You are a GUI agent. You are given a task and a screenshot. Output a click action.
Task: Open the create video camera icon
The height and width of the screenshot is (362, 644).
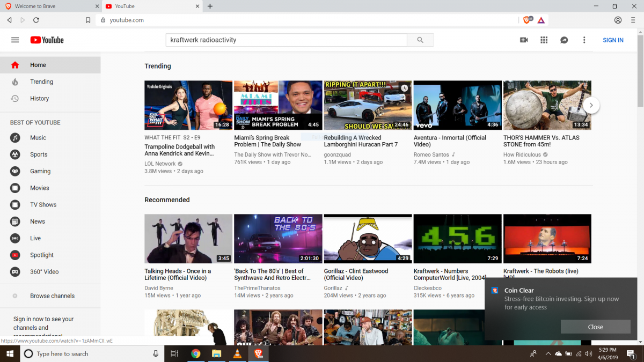[x=524, y=40]
